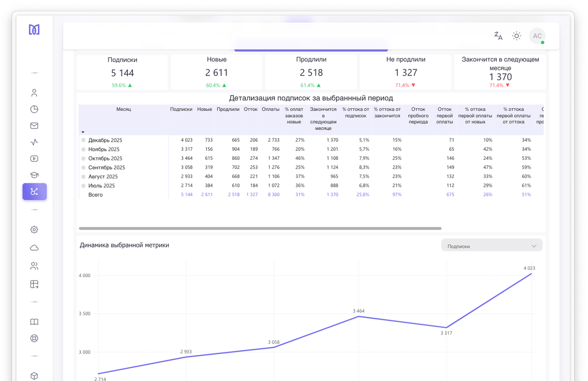588x381 pixels.
Task: Click the Месяц column header
Action: pyautogui.click(x=123, y=109)
